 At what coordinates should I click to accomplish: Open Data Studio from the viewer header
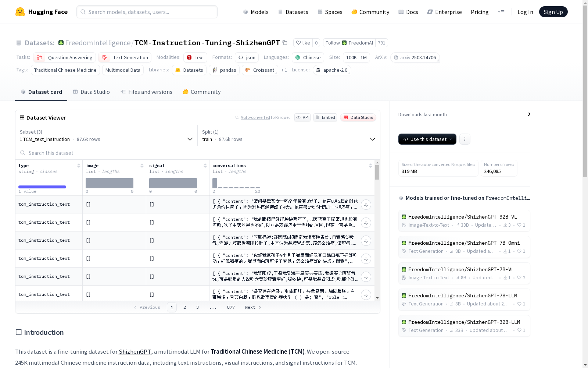click(x=358, y=118)
